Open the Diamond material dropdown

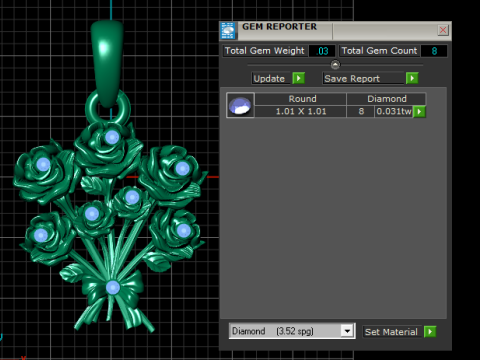click(347, 331)
